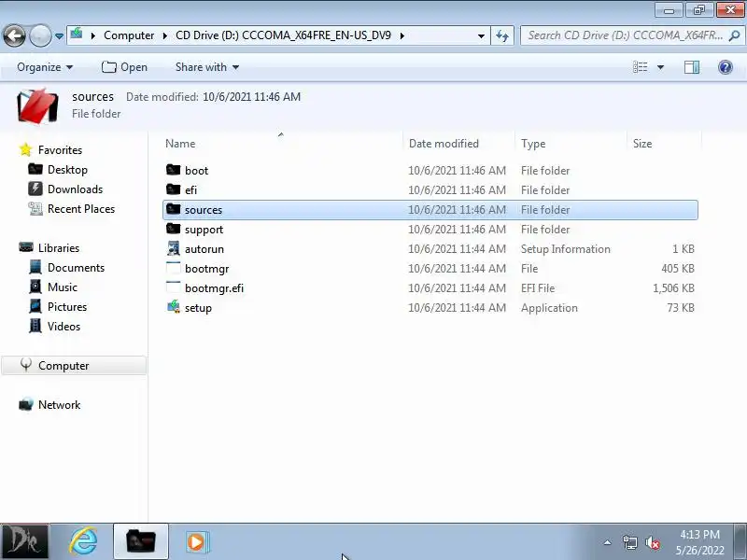Open Help with the question mark icon
This screenshot has height=560, width=747.
click(726, 67)
